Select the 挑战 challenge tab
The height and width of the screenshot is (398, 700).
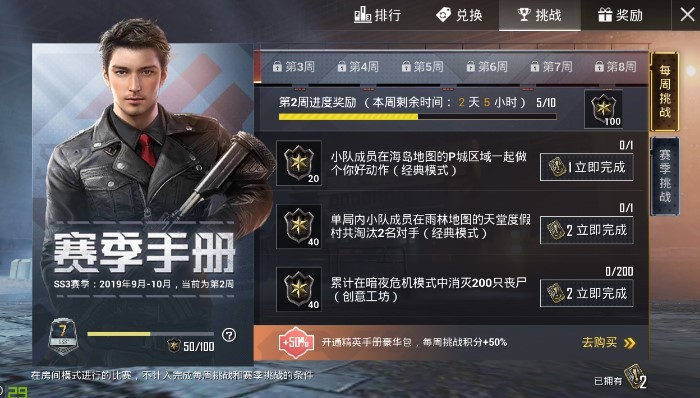540,15
